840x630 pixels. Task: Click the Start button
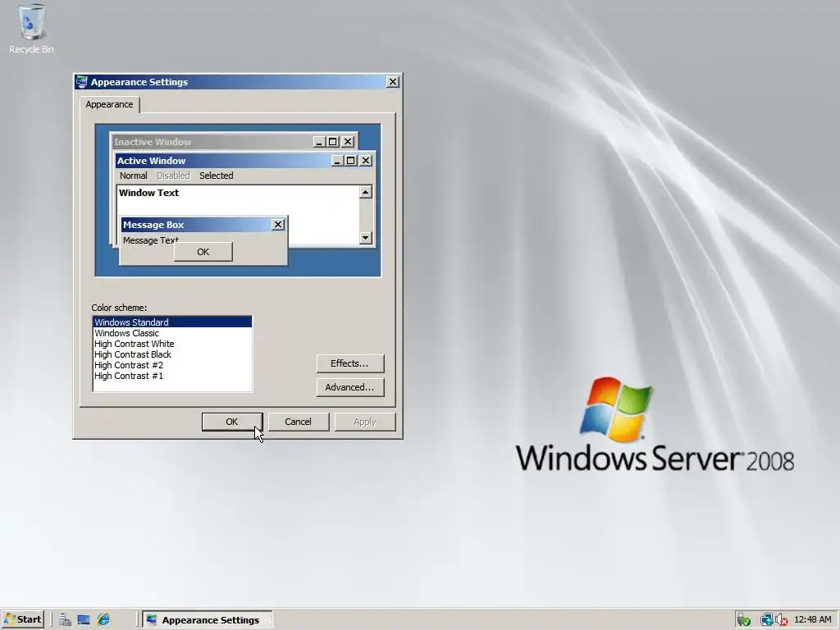point(22,619)
